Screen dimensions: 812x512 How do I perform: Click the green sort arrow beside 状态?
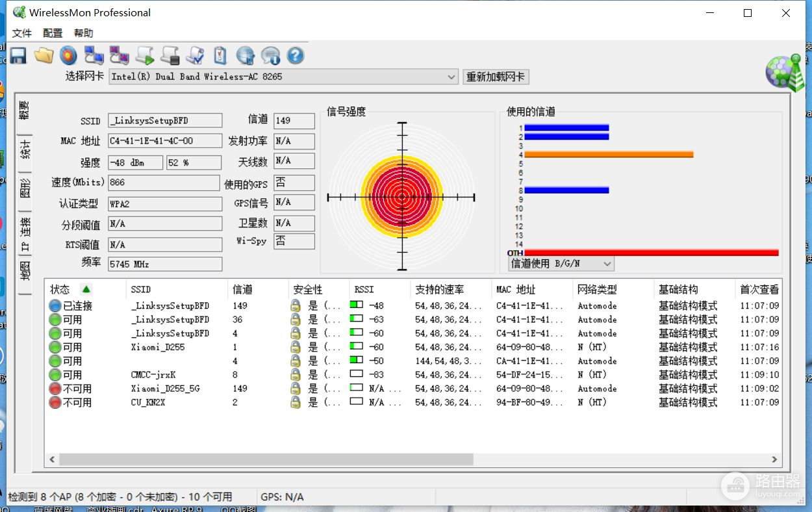[x=86, y=289]
